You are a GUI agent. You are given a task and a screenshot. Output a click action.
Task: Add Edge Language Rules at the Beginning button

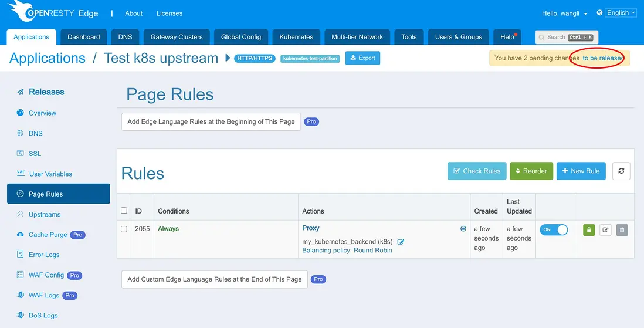(211, 121)
